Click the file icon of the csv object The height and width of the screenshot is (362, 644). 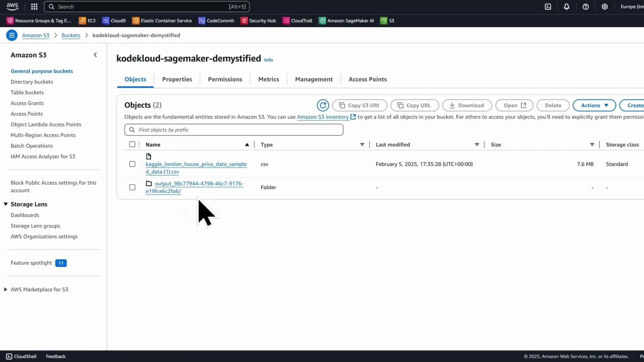(149, 157)
